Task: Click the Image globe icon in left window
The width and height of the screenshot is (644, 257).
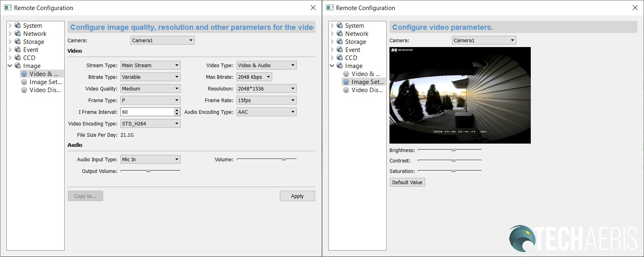Action: pos(18,66)
